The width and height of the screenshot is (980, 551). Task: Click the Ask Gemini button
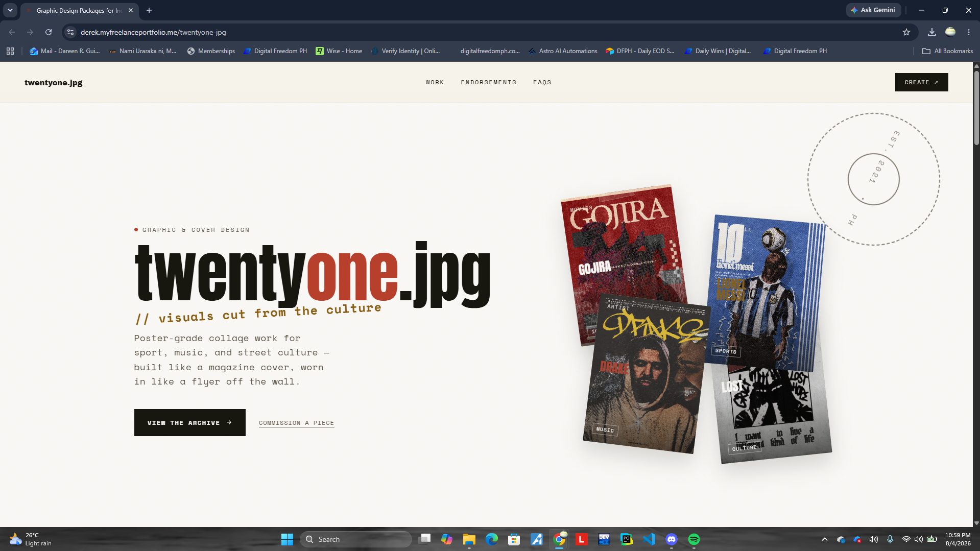873,10
